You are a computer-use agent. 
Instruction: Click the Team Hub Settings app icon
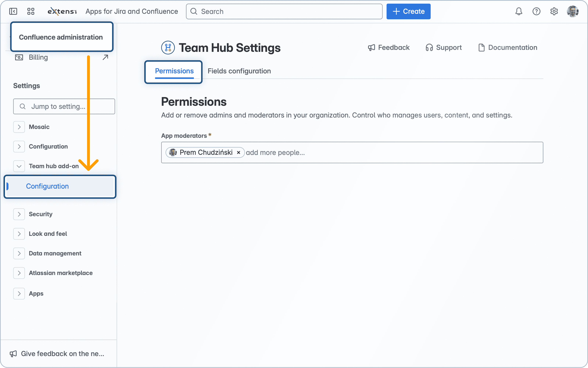[168, 47]
